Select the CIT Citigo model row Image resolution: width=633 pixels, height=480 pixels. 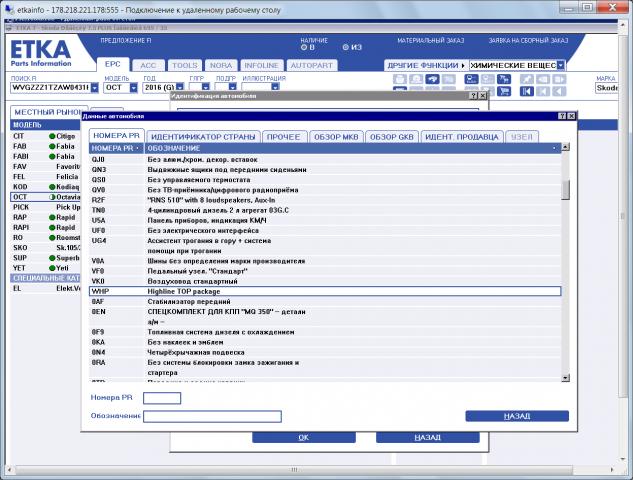click(x=45, y=136)
